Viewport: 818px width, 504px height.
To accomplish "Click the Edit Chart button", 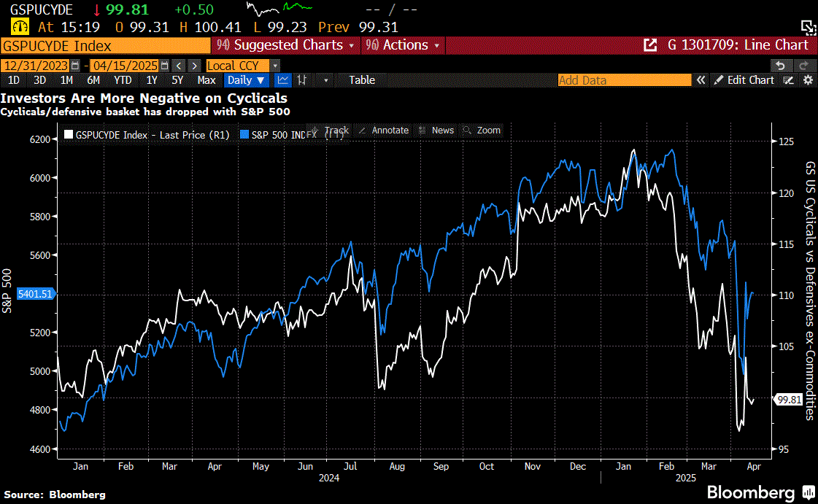I will [744, 80].
